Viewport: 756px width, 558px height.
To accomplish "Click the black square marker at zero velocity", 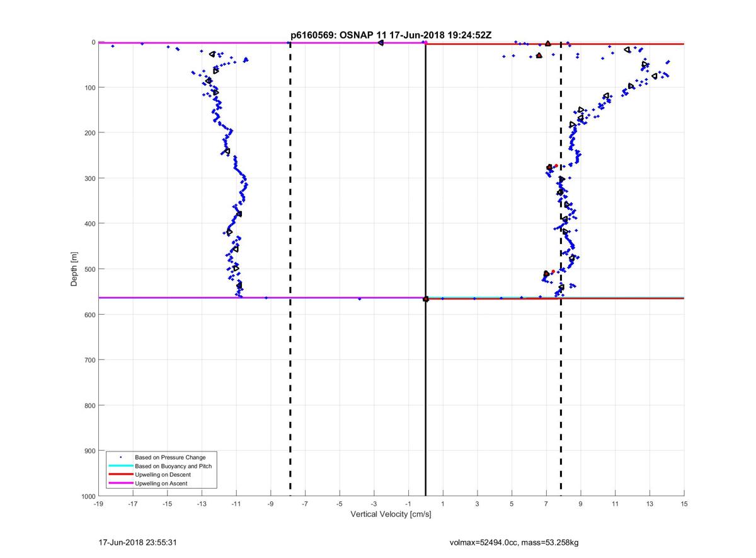I will [426, 299].
